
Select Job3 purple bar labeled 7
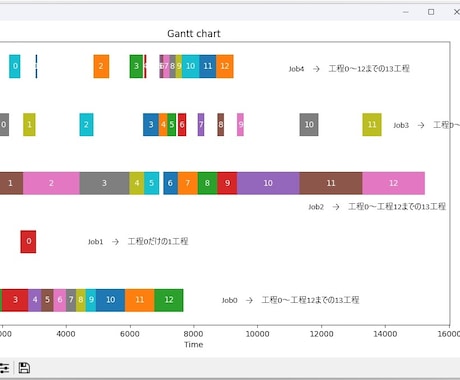[201, 125]
